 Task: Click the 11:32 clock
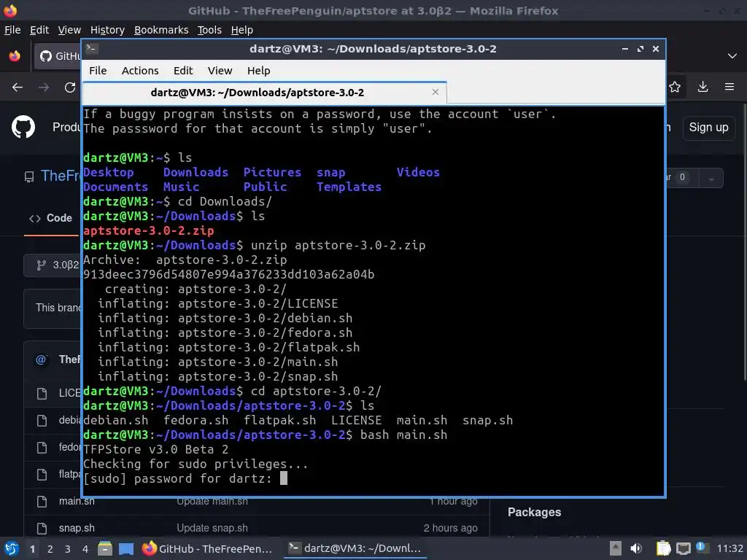point(729,548)
